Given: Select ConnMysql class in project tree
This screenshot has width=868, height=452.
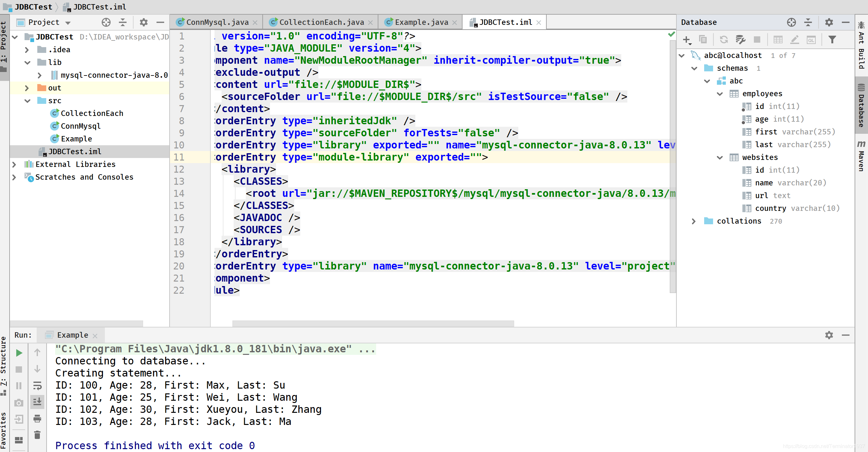Looking at the screenshot, I should pos(81,126).
